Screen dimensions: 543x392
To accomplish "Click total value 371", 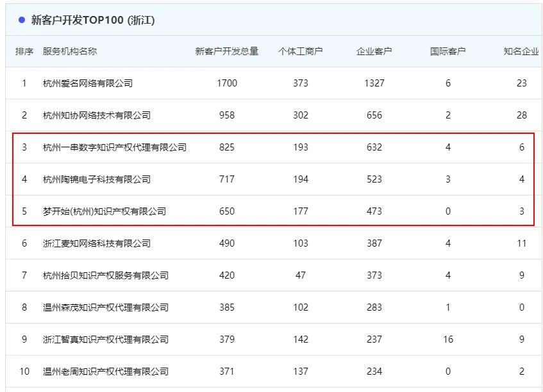I will (227, 372).
